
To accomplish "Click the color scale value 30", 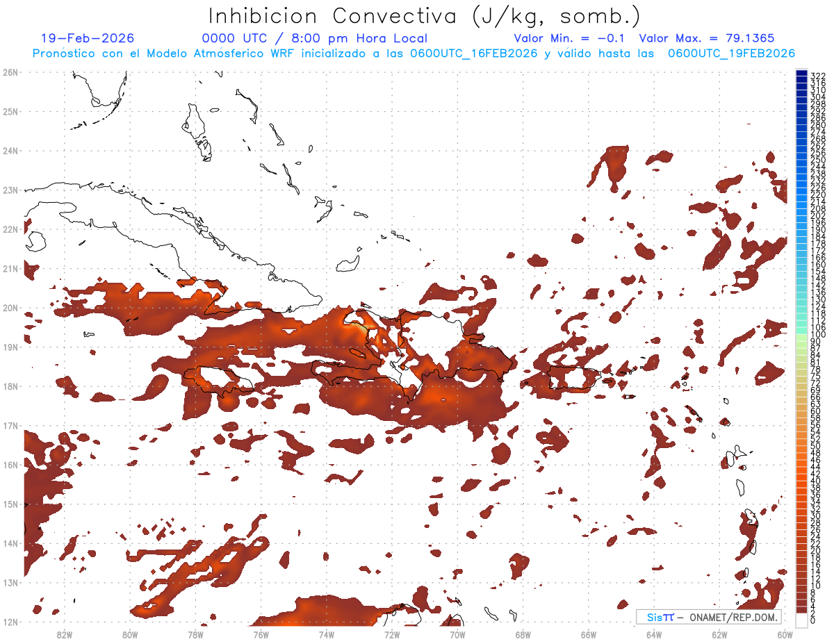I will click(816, 515).
